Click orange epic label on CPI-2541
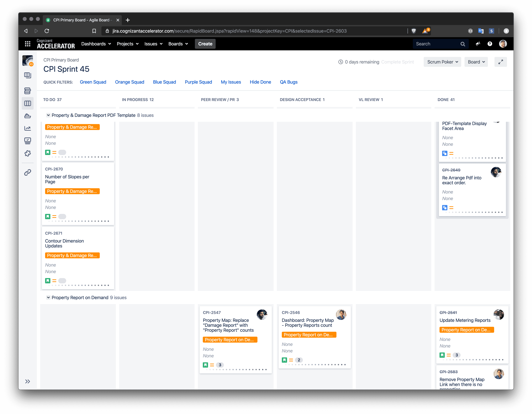532x414 pixels. tap(466, 330)
